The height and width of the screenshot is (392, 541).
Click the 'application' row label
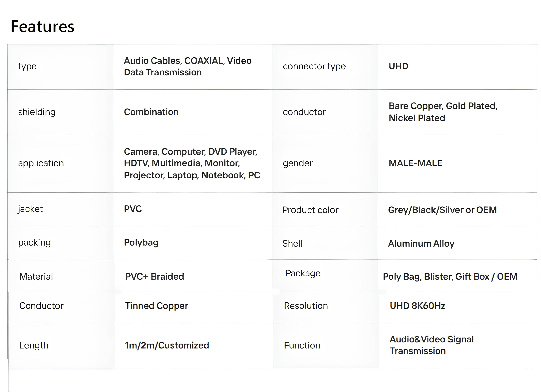tap(41, 163)
